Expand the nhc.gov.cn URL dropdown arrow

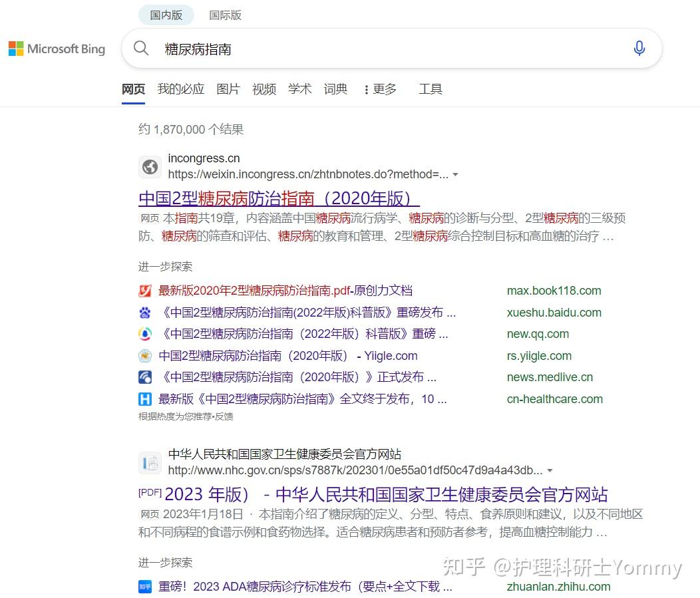[x=550, y=471]
